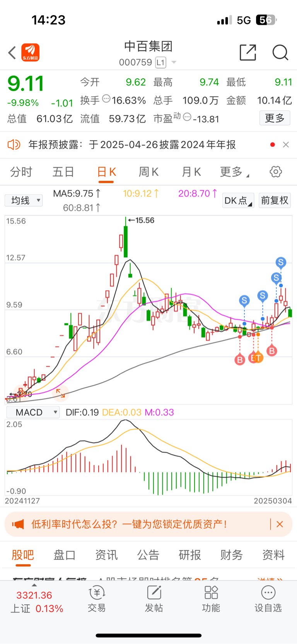The width and height of the screenshot is (297, 644).
Task: Select the 股吧 tab
Action: pyautogui.click(x=23, y=555)
